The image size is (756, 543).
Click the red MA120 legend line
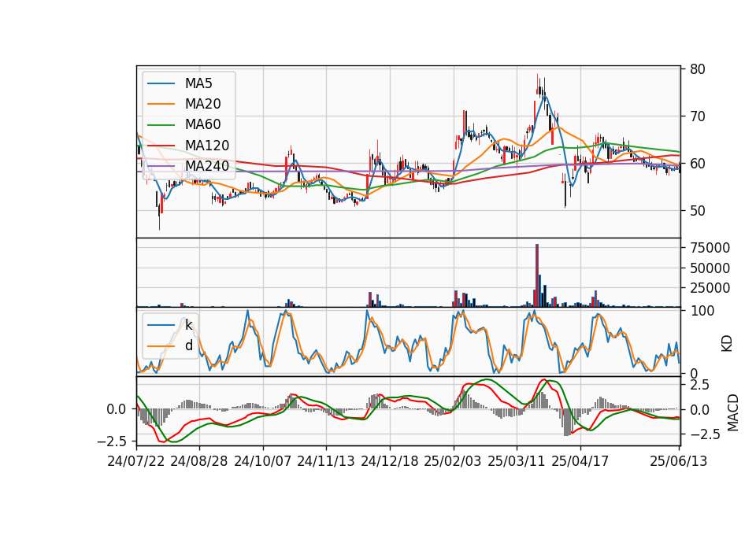[161, 146]
